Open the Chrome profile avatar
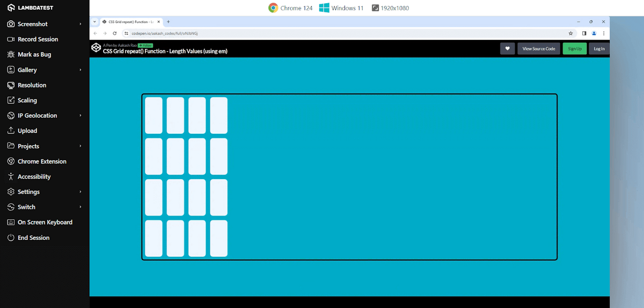The height and width of the screenshot is (308, 644). (594, 33)
